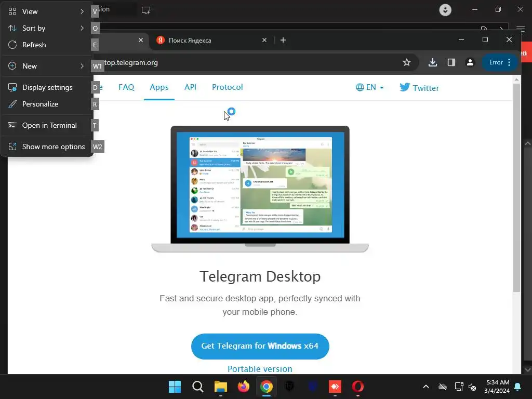Open the Windows Start button

click(175, 387)
